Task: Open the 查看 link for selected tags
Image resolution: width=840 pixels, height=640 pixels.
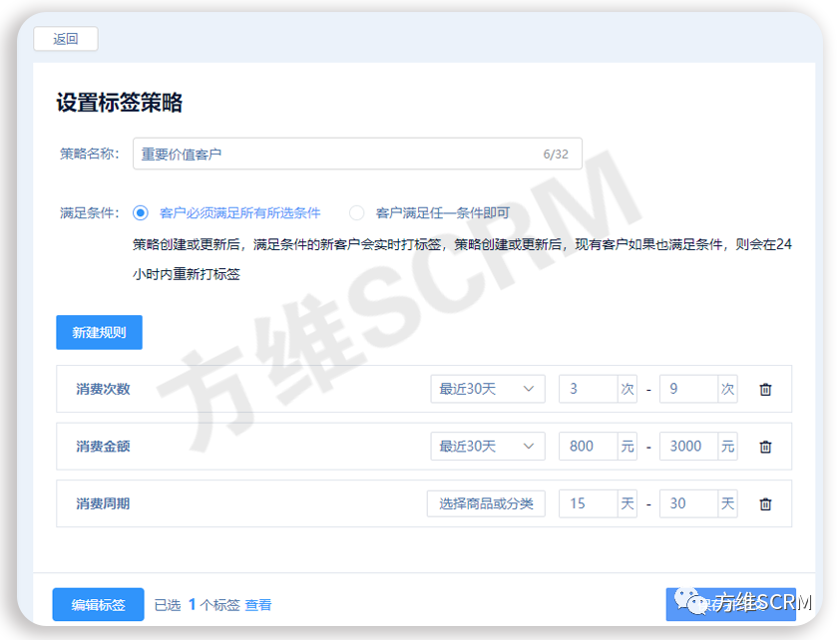Action: pos(258,605)
